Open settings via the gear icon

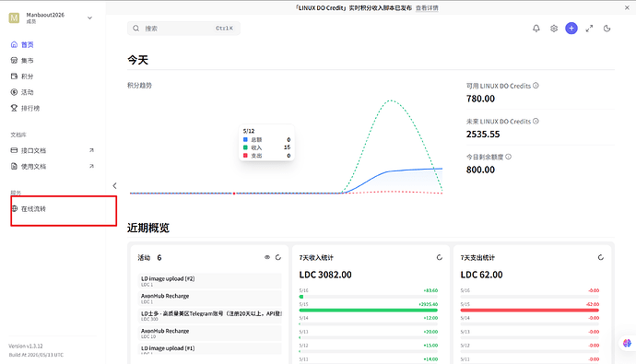click(554, 29)
